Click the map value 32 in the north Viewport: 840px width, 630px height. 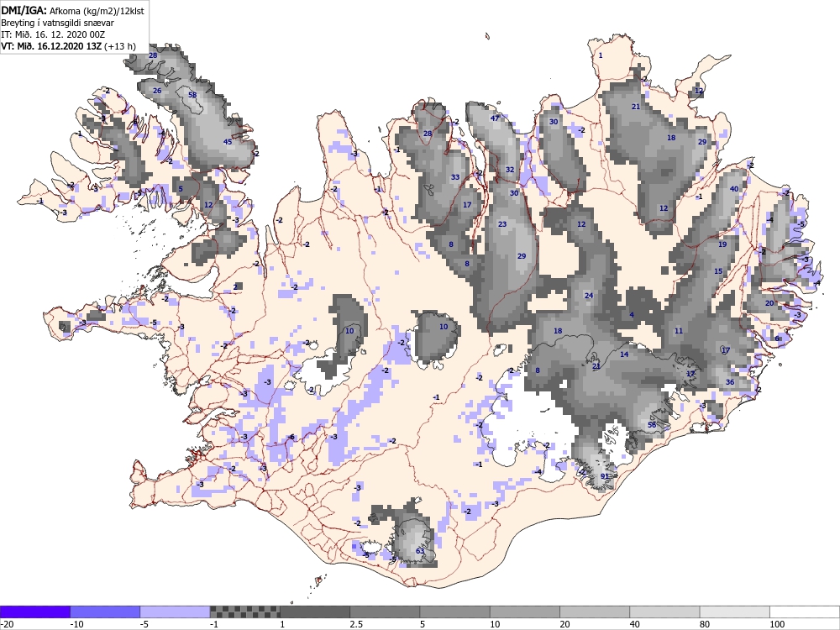click(x=510, y=170)
